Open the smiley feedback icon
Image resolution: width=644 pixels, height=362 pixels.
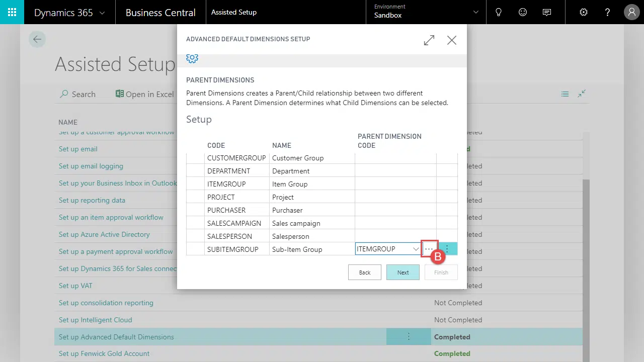(523, 12)
